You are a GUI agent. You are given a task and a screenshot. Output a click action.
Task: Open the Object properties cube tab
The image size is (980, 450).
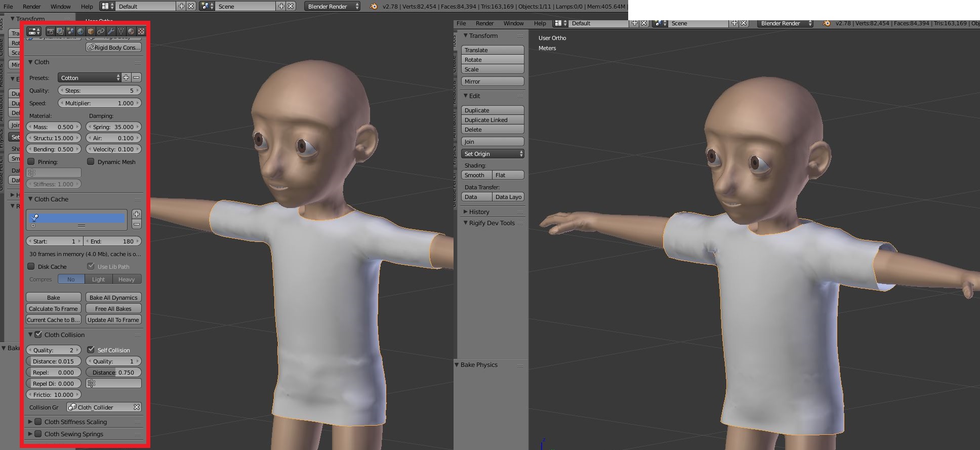91,31
